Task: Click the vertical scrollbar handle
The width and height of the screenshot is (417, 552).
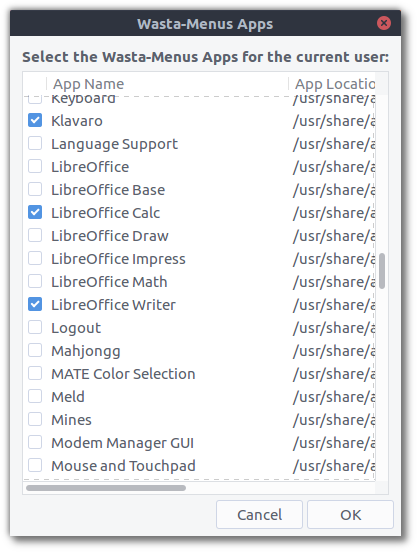Action: [382, 271]
